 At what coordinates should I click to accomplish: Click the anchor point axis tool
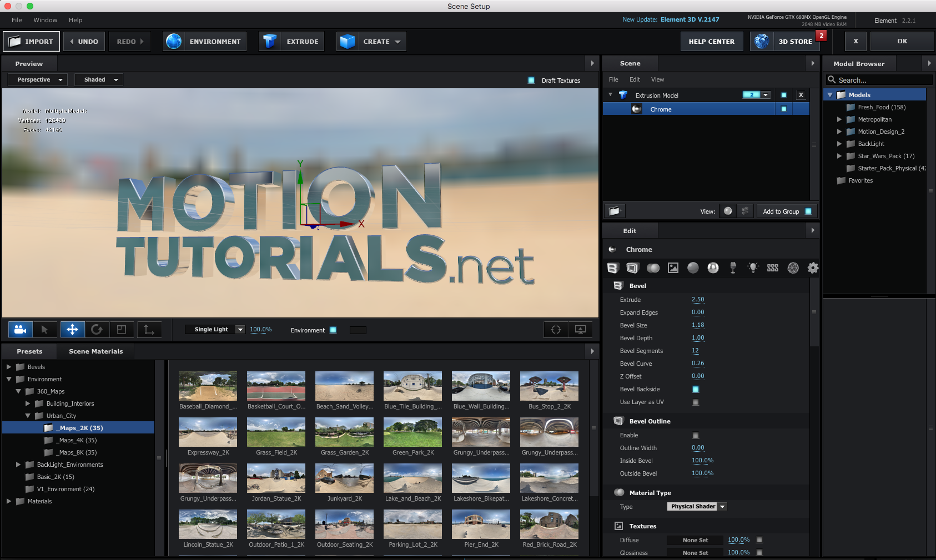(x=149, y=330)
